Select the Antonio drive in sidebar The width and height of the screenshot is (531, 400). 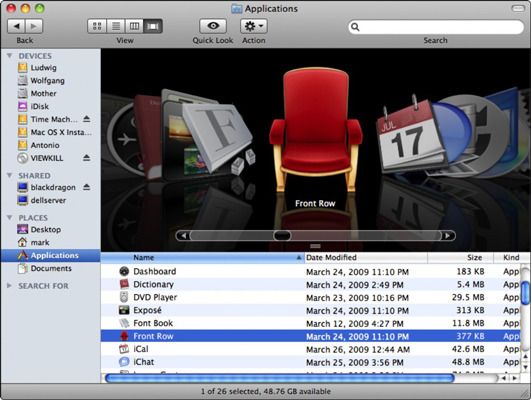pos(38,145)
